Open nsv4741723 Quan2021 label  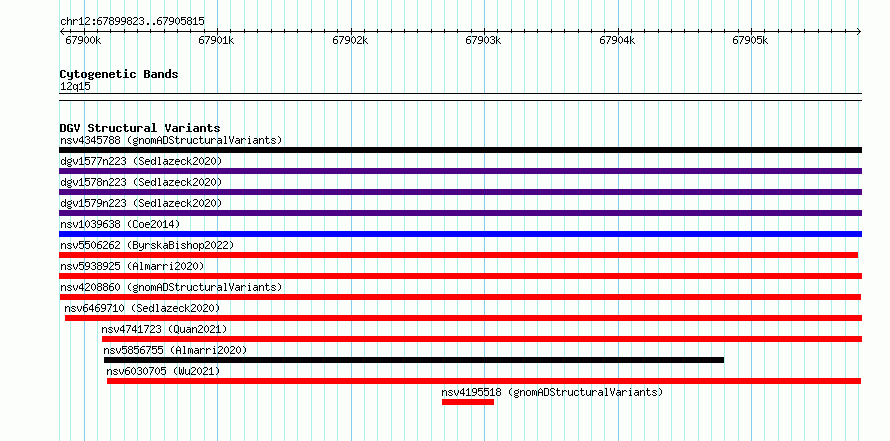click(x=164, y=329)
